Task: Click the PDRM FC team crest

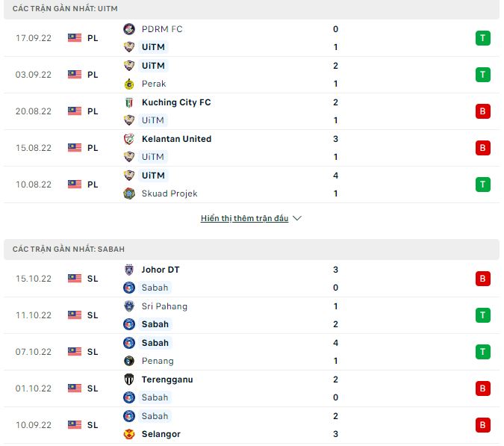Action: pyautogui.click(x=129, y=29)
